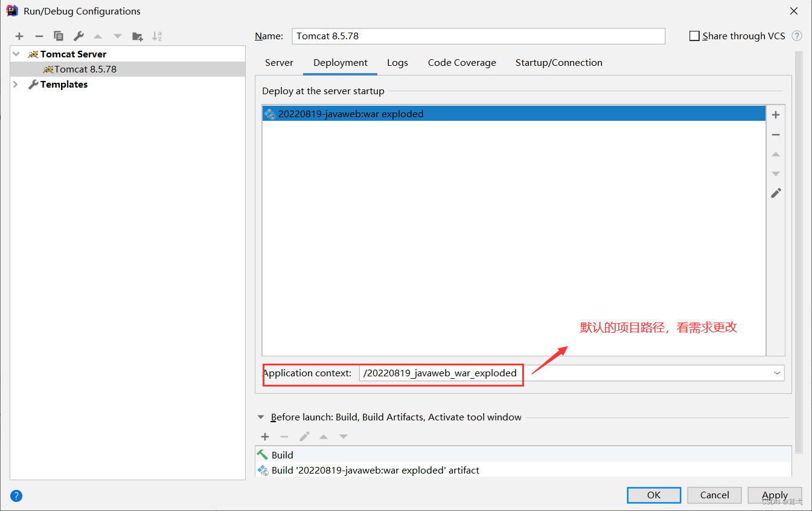Move deployment artifact down
The image size is (812, 511).
[x=776, y=173]
